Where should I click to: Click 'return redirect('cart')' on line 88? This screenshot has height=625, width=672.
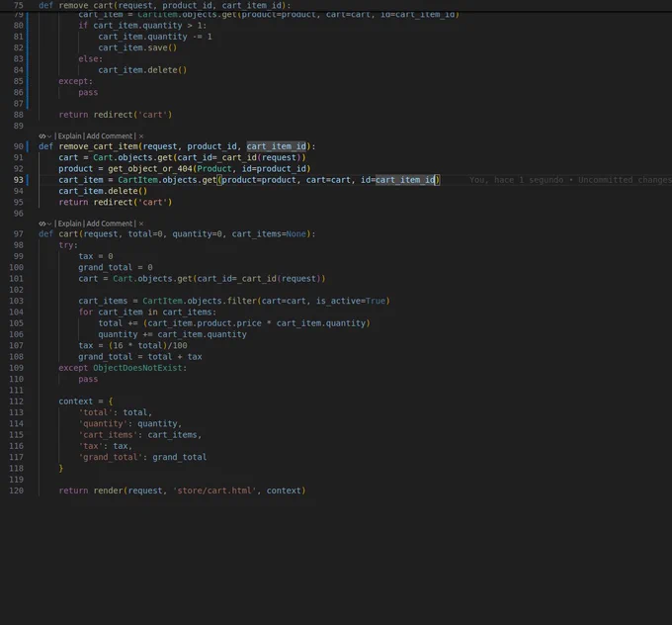(x=116, y=115)
